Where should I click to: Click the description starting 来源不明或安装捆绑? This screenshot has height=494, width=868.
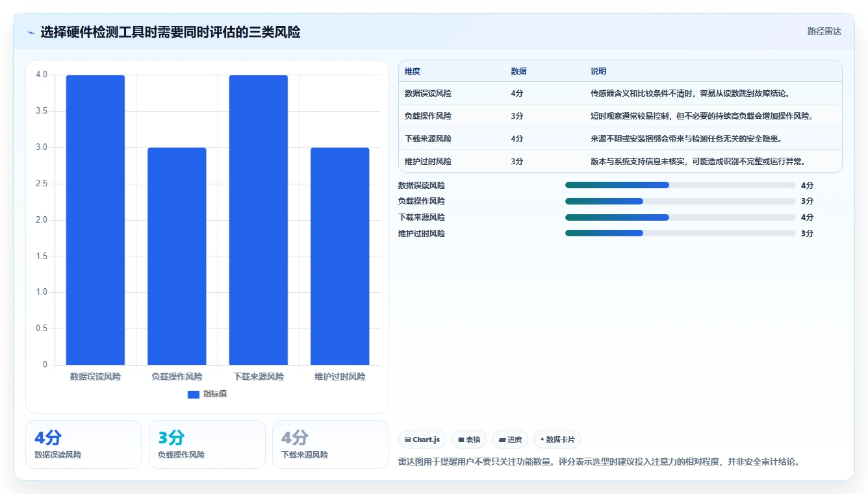point(686,139)
